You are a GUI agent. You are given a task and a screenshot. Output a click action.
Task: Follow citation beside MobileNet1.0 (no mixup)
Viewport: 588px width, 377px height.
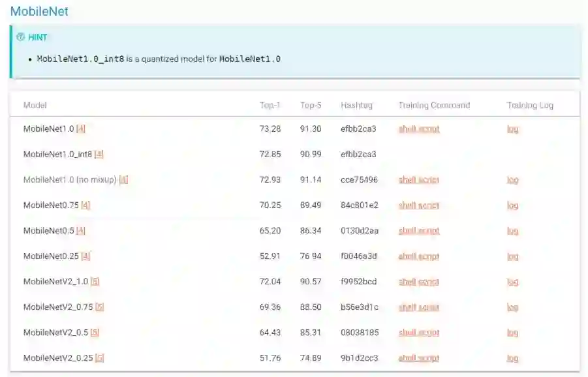[123, 180]
